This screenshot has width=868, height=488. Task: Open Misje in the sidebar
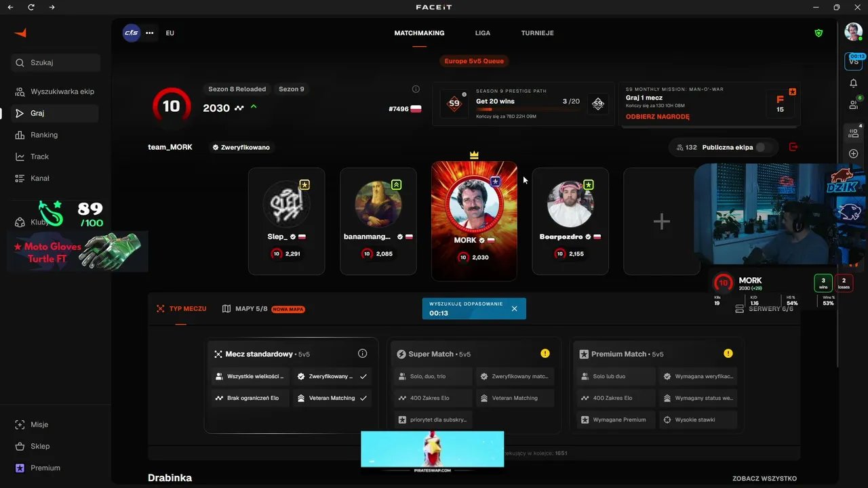(x=56, y=424)
